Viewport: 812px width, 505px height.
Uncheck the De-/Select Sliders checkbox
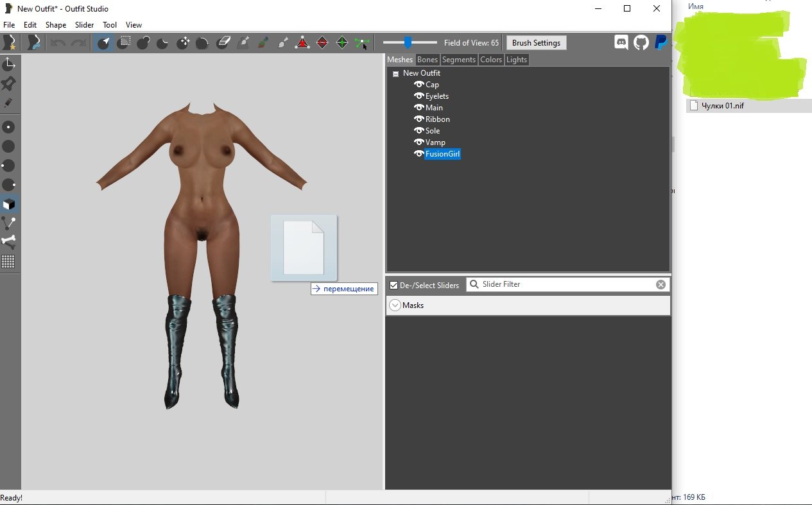coord(393,285)
